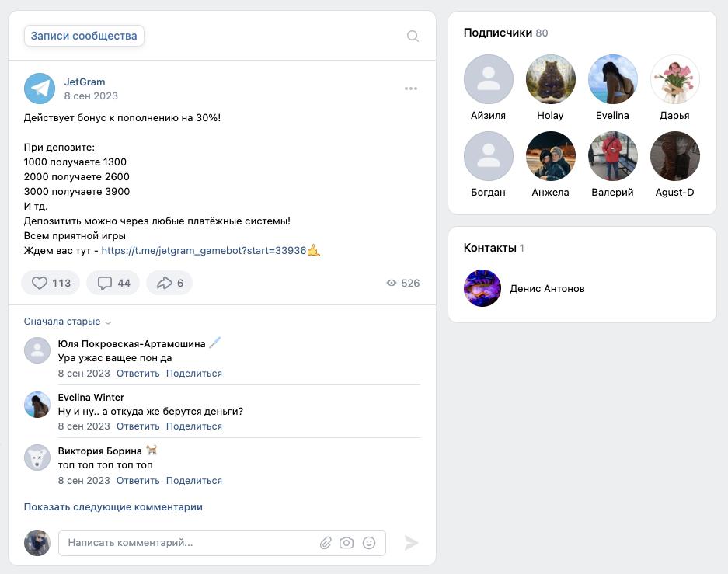The width and height of the screenshot is (728, 574).
Task: Open the 'Подписчики' section header
Action: point(497,33)
